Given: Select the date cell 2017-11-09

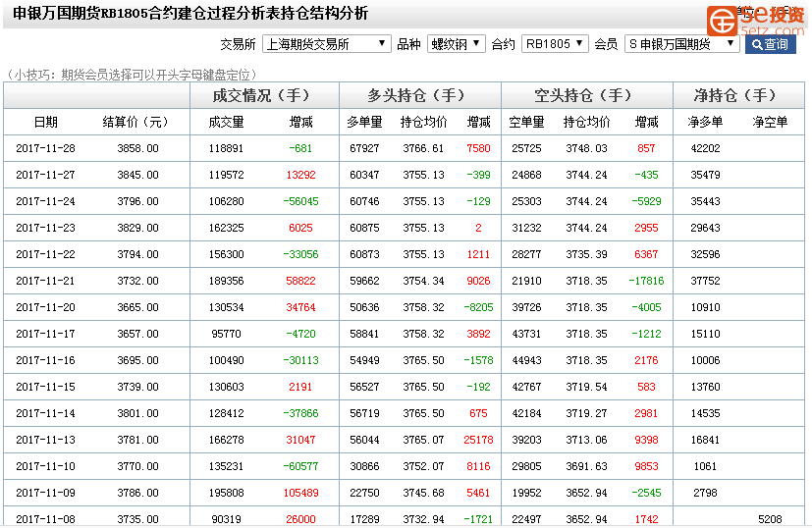Looking at the screenshot, I should pyautogui.click(x=45, y=493).
